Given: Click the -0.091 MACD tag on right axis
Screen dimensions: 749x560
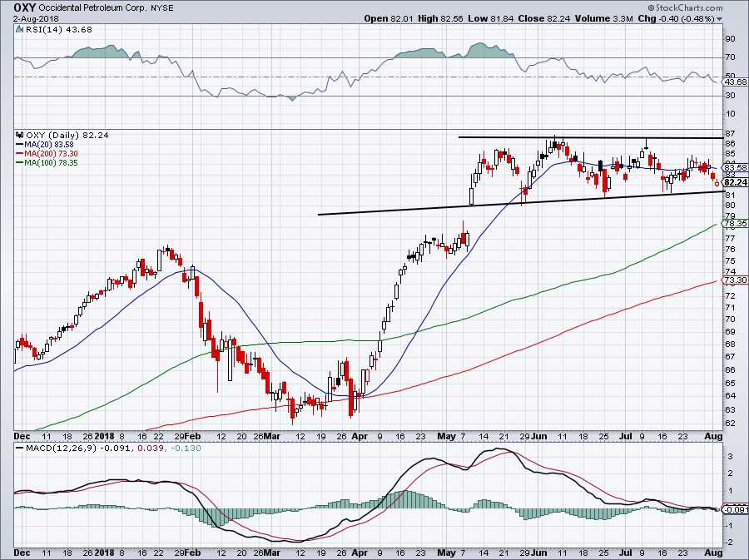Looking at the screenshot, I should pos(735,509).
